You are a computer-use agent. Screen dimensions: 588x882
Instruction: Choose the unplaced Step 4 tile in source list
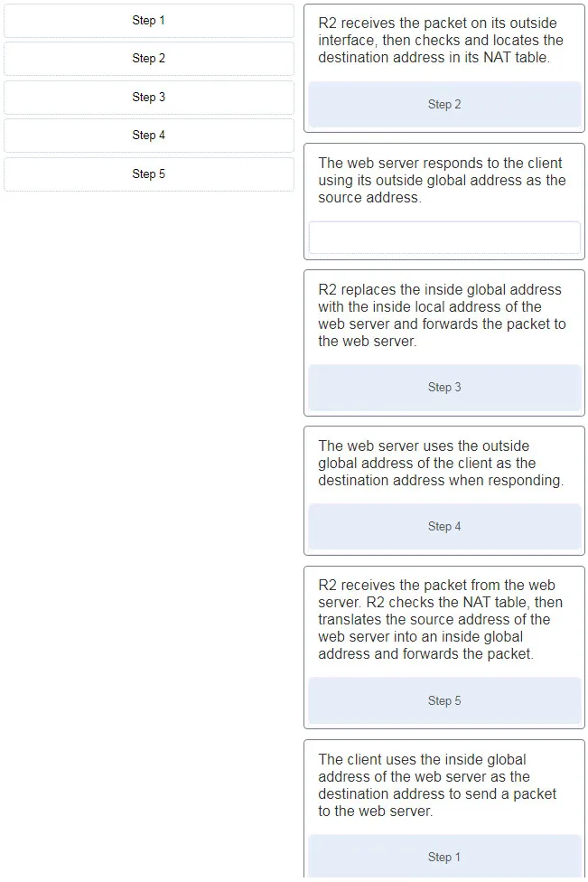148,135
